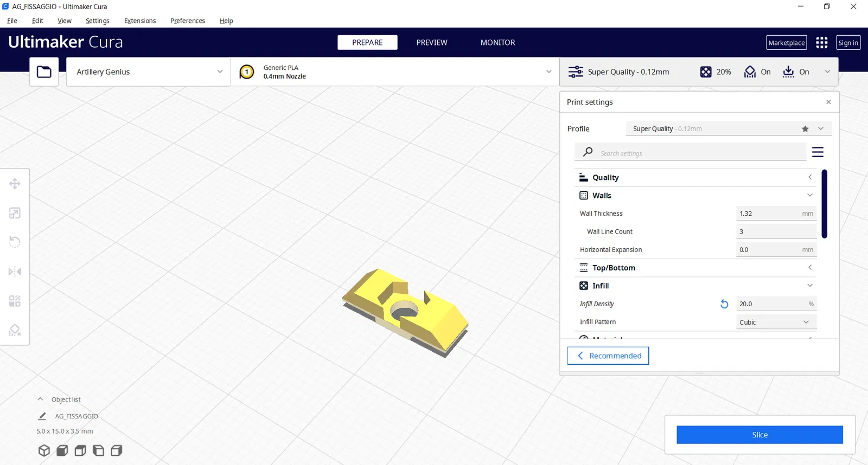Select AG_FISSAGGIO in the object list
Viewport: 868px width, 465px height.
(76, 416)
